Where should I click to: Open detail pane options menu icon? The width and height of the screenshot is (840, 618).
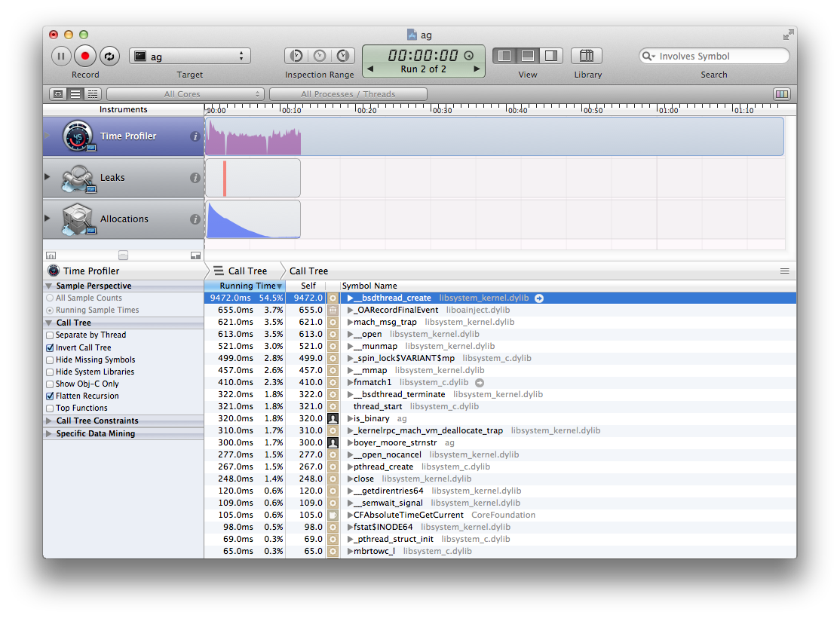[x=785, y=271]
